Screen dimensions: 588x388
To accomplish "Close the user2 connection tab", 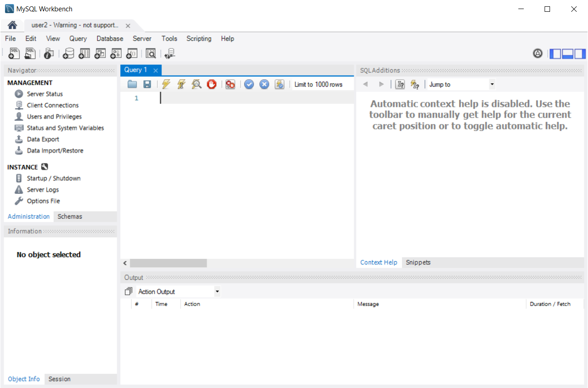I will point(128,26).
